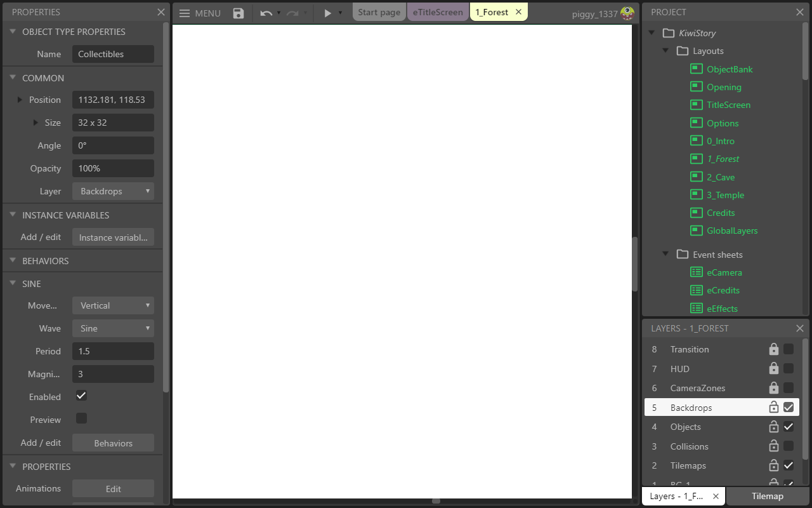812x508 pixels.
Task: Click the Behaviors button under Add / edit
Action: pyautogui.click(x=113, y=443)
